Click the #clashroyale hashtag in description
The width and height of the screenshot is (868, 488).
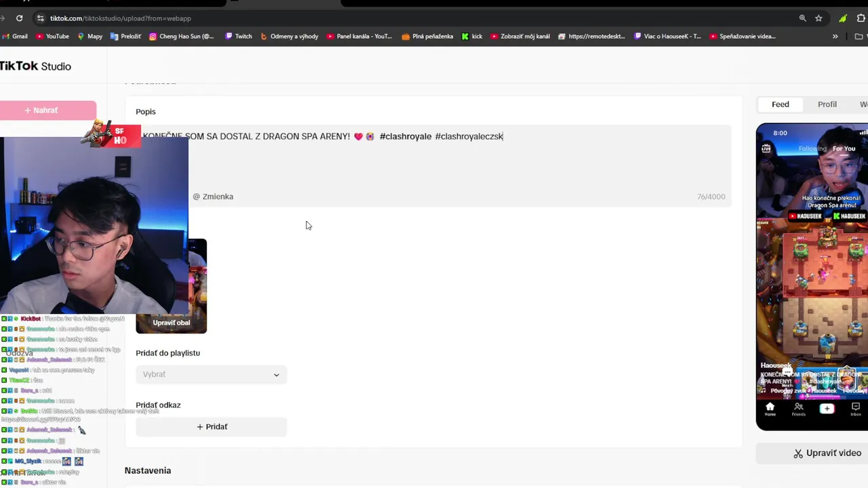click(406, 136)
